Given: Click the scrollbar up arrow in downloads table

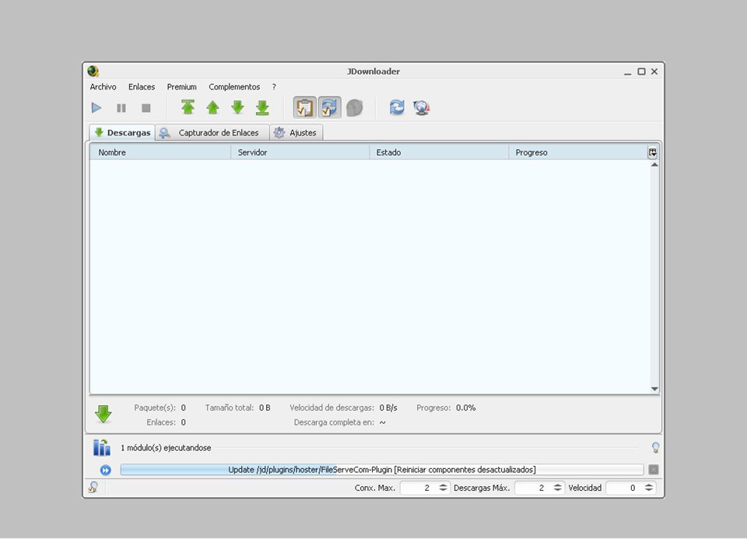Looking at the screenshot, I should pyautogui.click(x=654, y=165).
